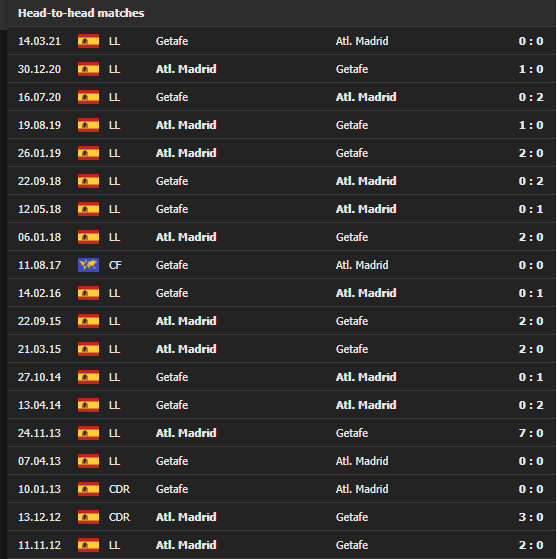This screenshot has width=557, height=559.
Task: Click the CDR label on the 13.12.12 row
Action: coord(119,517)
